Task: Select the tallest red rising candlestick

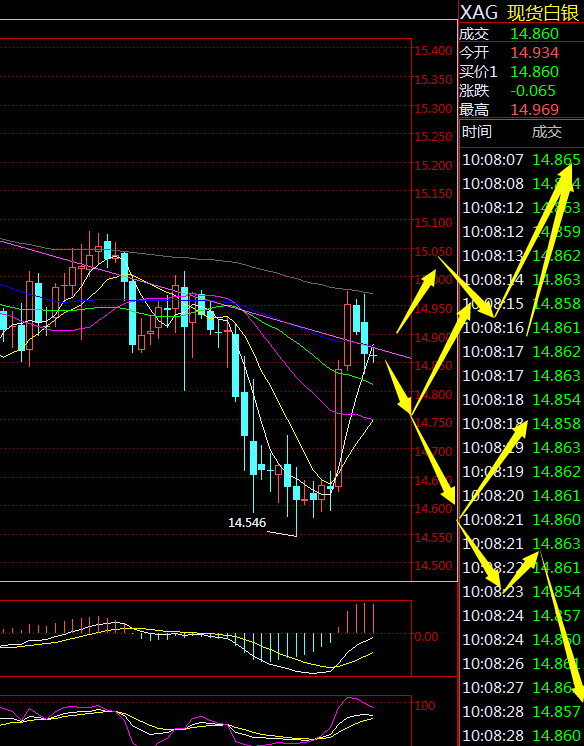Action: pyautogui.click(x=338, y=424)
